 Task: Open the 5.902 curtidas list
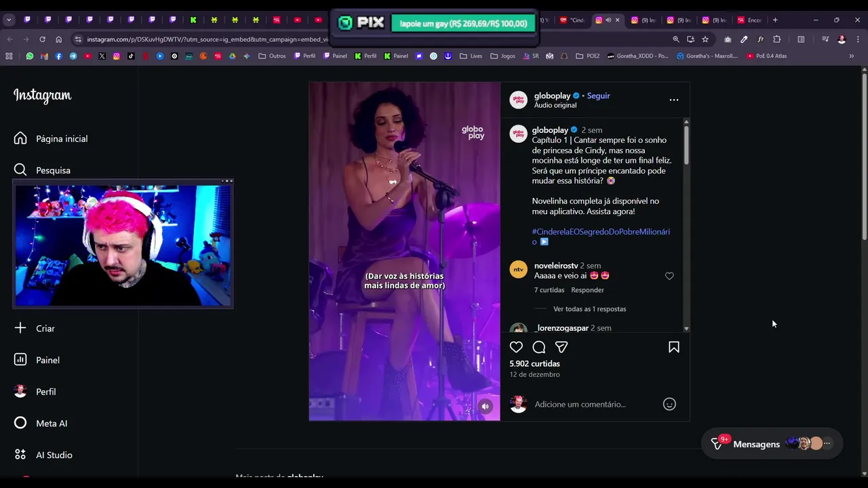(x=534, y=364)
